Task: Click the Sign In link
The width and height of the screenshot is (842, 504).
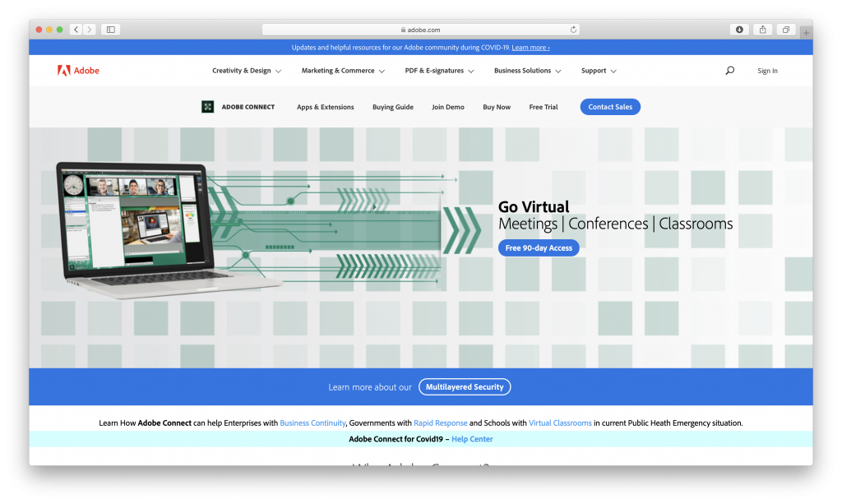Action: point(767,71)
